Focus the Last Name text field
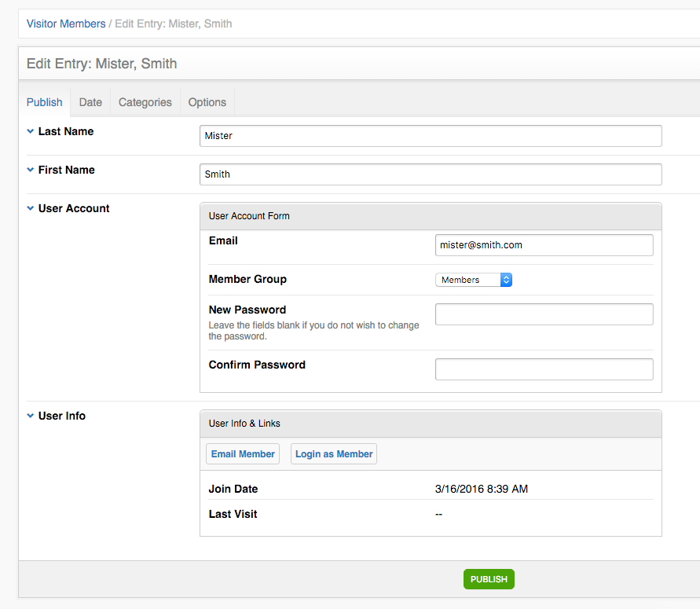This screenshot has height=609, width=700. coord(431,136)
